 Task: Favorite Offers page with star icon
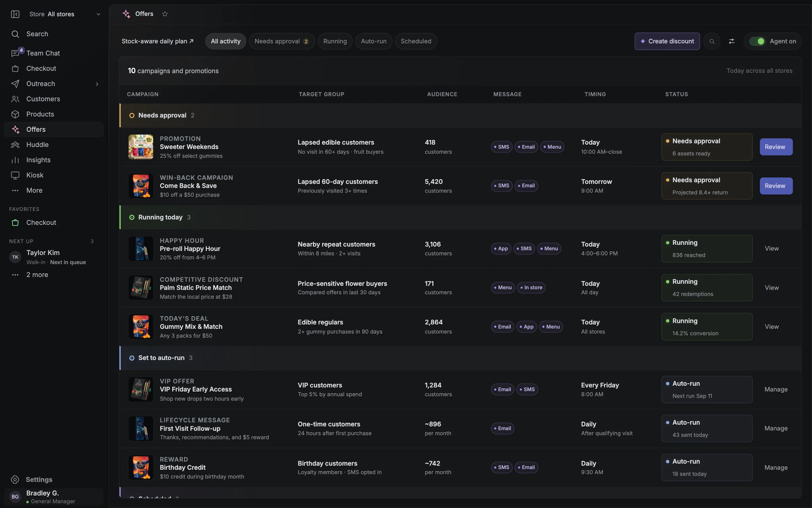(165, 14)
